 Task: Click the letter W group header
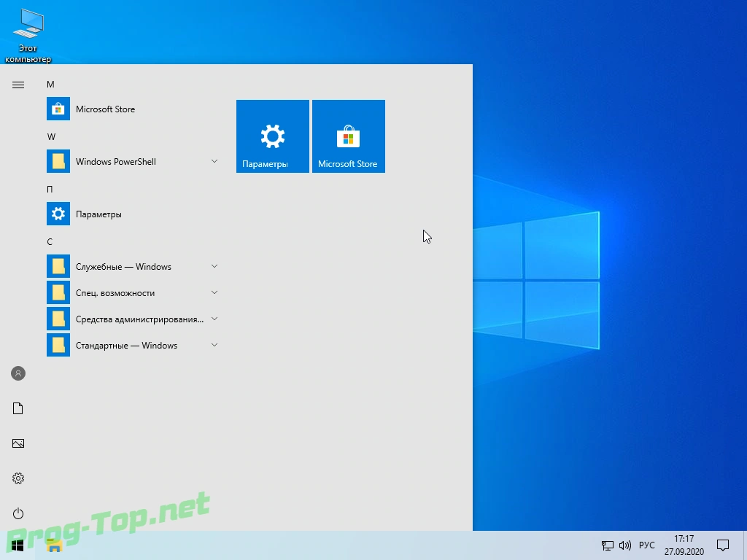(x=51, y=136)
